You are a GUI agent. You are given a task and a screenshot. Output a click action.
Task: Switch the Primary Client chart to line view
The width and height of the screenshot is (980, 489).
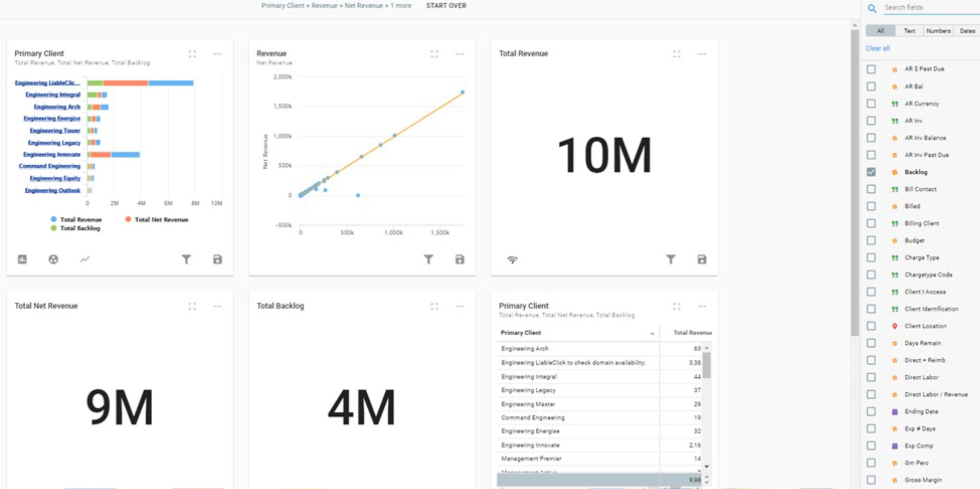point(85,259)
